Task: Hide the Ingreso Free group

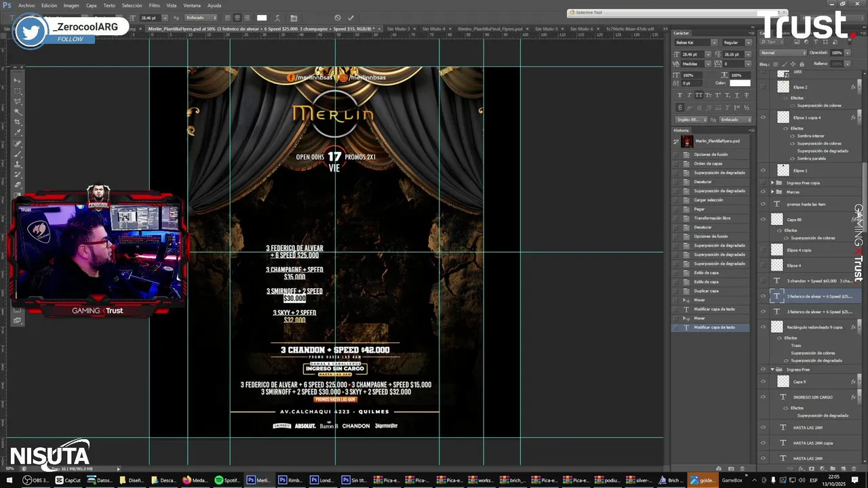Action: tap(763, 369)
